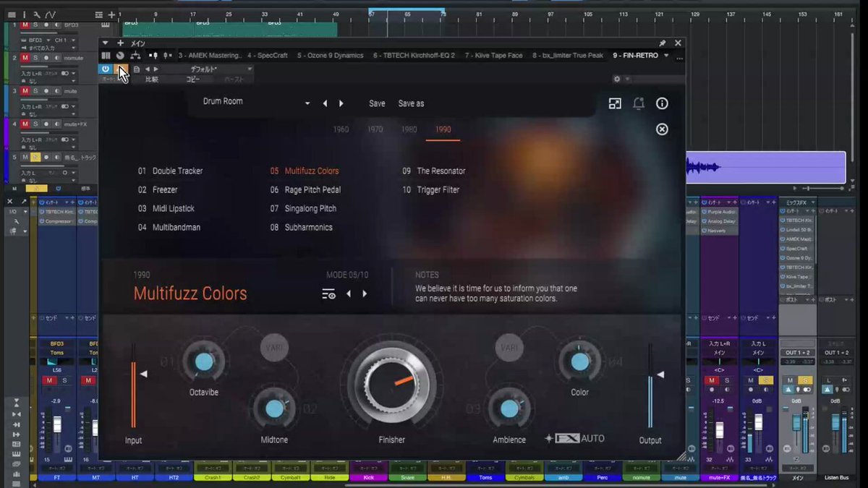
Task: Select the 04 Multibandman mode
Action: pos(169,228)
